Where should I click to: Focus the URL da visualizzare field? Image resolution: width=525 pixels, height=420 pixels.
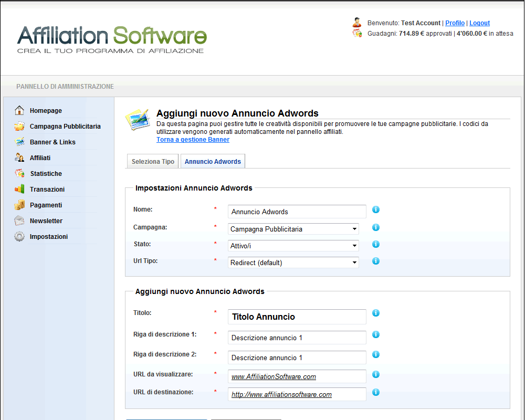click(x=297, y=376)
